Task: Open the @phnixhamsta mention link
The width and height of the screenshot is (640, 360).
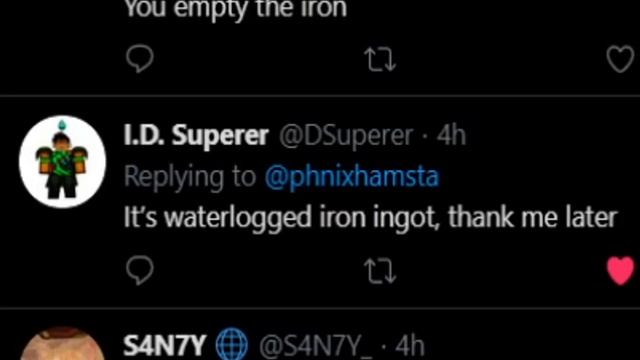Action: 352,176
